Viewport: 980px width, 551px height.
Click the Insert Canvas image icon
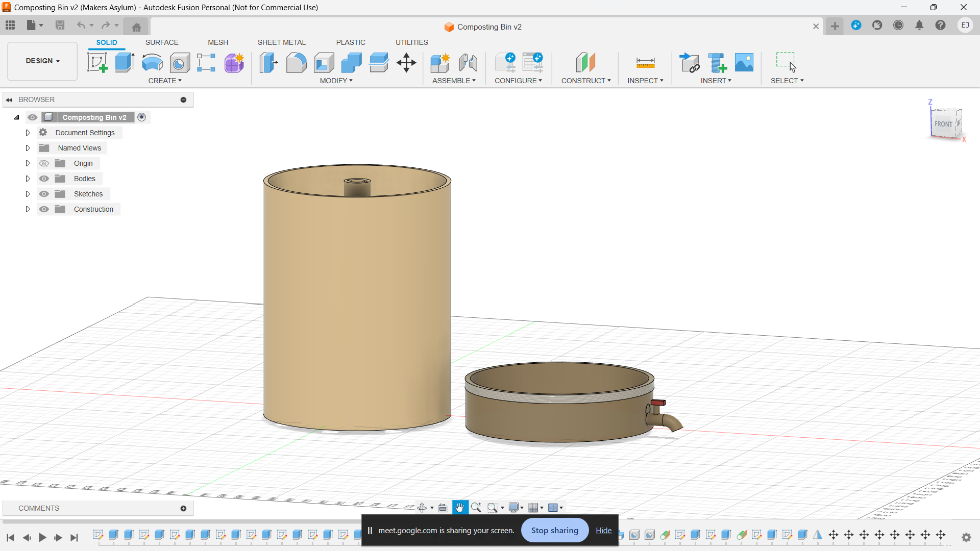744,63
